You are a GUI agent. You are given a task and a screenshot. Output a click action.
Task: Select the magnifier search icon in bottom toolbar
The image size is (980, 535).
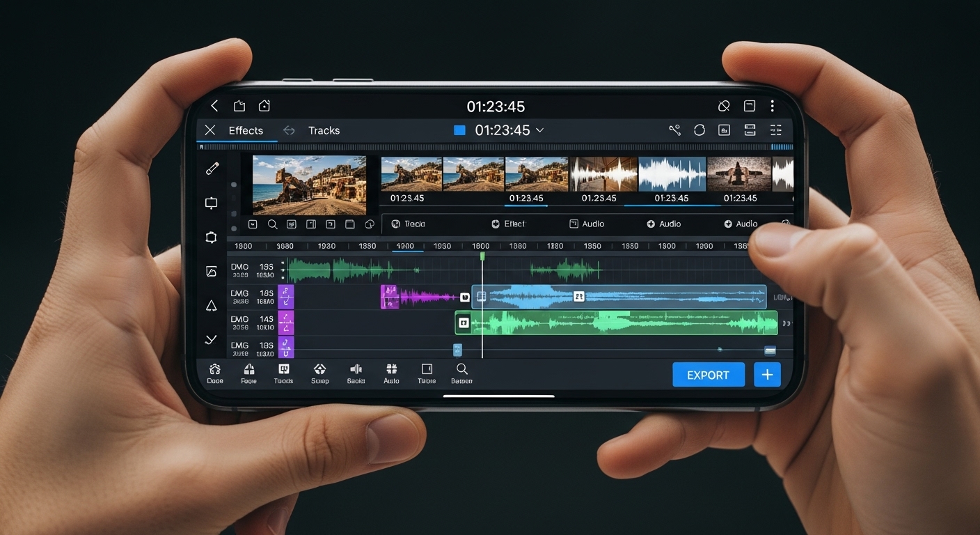[x=461, y=369]
